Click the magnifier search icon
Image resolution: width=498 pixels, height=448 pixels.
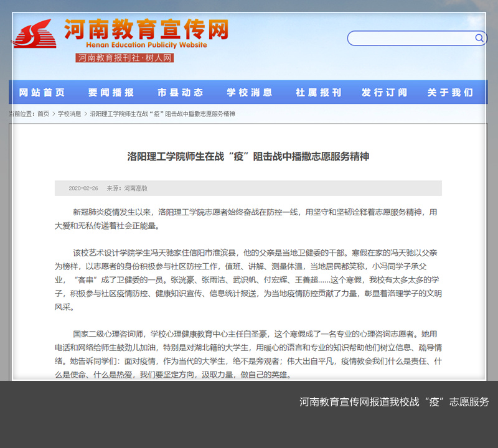click(x=479, y=38)
